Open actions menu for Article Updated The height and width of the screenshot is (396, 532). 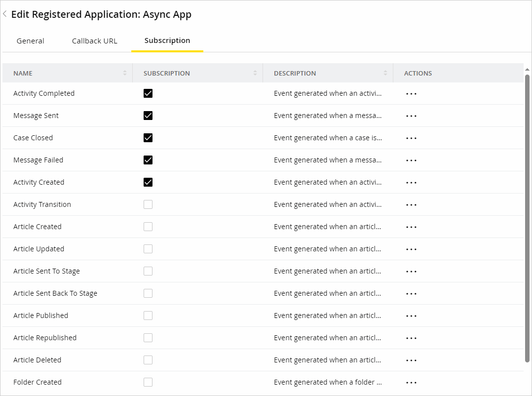tap(411, 249)
